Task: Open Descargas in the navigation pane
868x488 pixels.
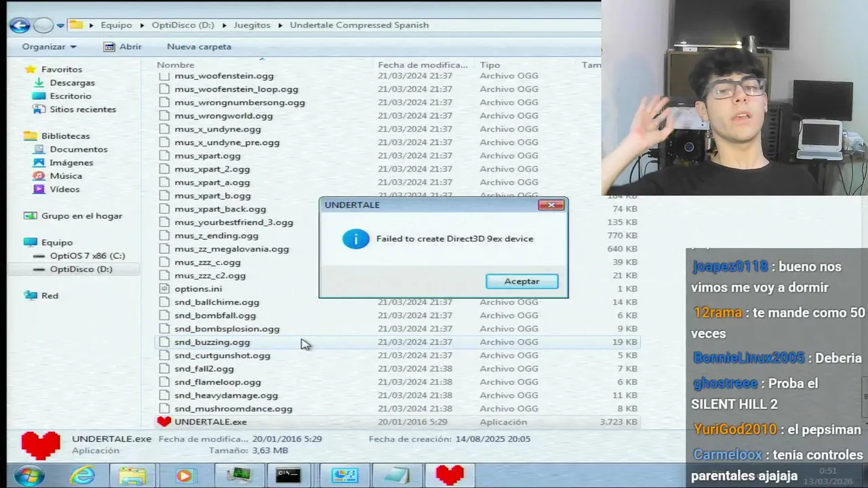Action: (x=72, y=83)
